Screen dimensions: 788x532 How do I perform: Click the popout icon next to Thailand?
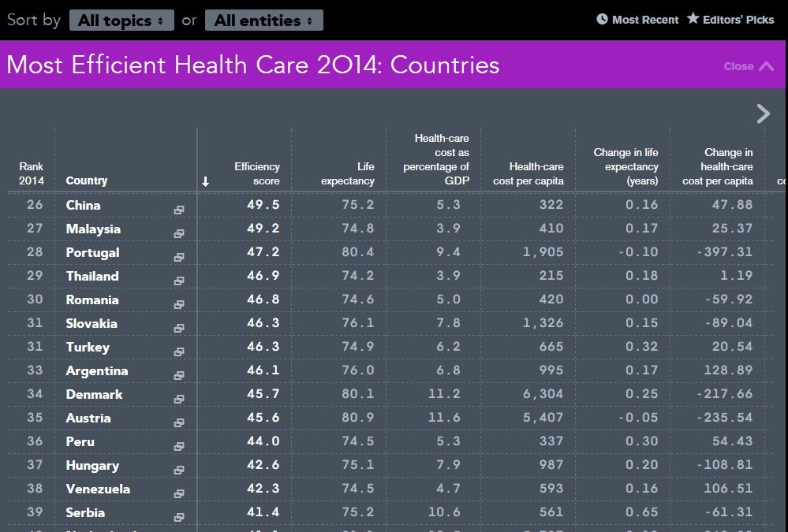point(179,281)
